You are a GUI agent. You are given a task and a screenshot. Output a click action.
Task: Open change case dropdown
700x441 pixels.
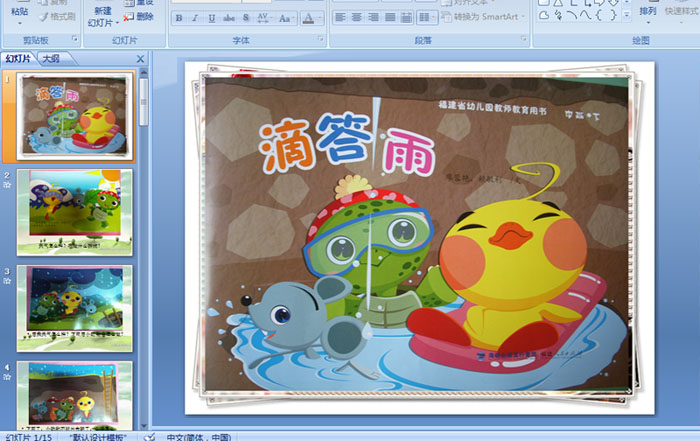coord(285,18)
